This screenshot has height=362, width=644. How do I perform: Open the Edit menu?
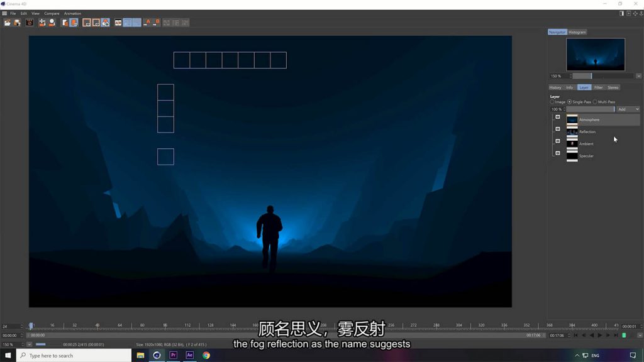point(24,14)
